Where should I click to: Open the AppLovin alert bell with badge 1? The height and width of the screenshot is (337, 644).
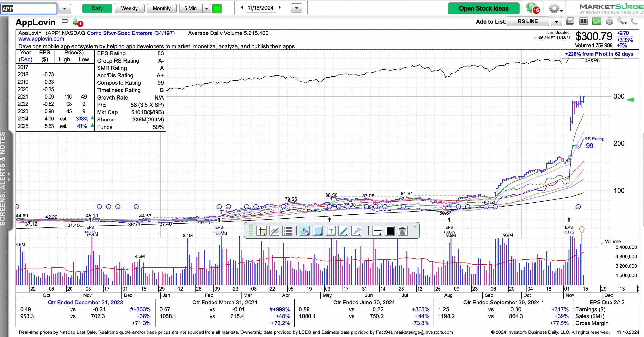click(78, 23)
